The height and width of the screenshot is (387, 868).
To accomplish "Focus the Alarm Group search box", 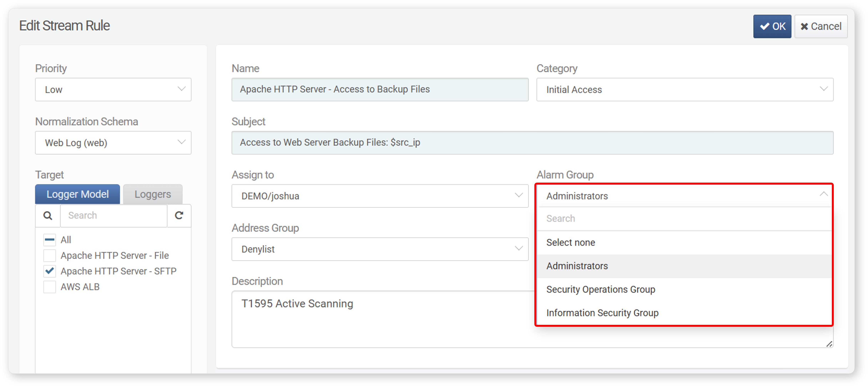I will click(684, 219).
